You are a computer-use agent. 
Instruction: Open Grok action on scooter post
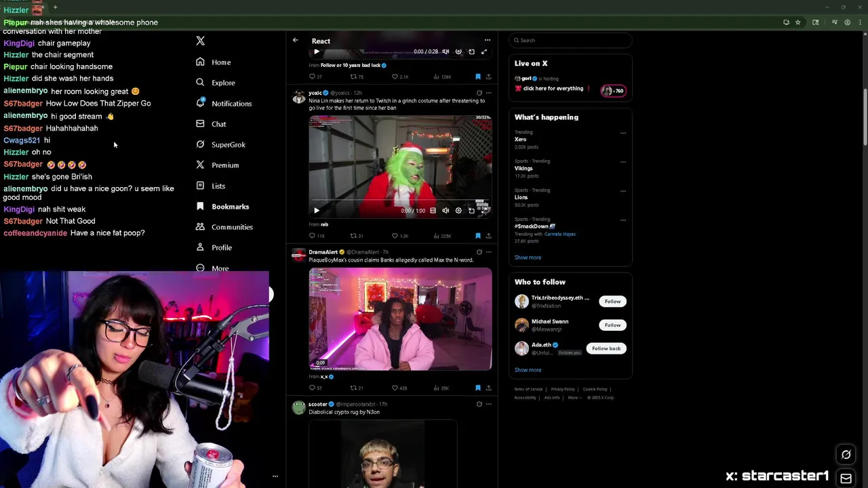(479, 404)
